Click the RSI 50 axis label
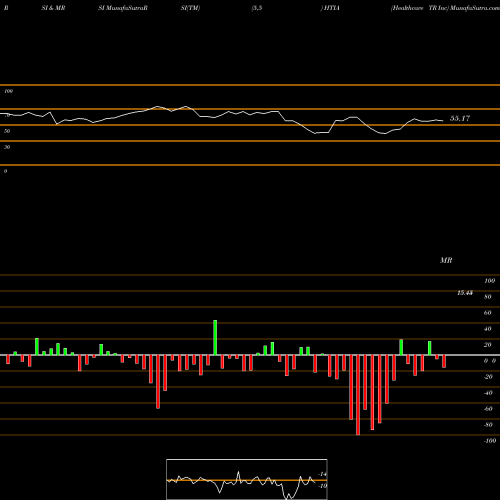500x500 pixels. pyautogui.click(x=7, y=131)
